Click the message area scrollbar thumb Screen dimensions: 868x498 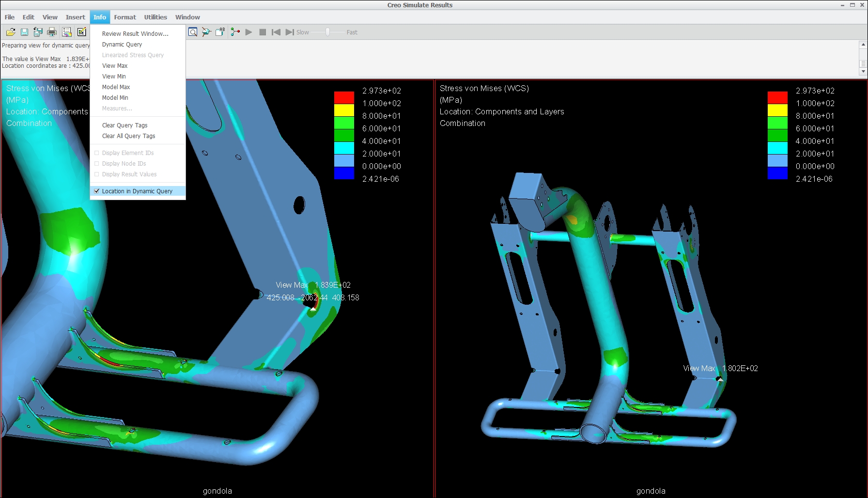point(863,63)
